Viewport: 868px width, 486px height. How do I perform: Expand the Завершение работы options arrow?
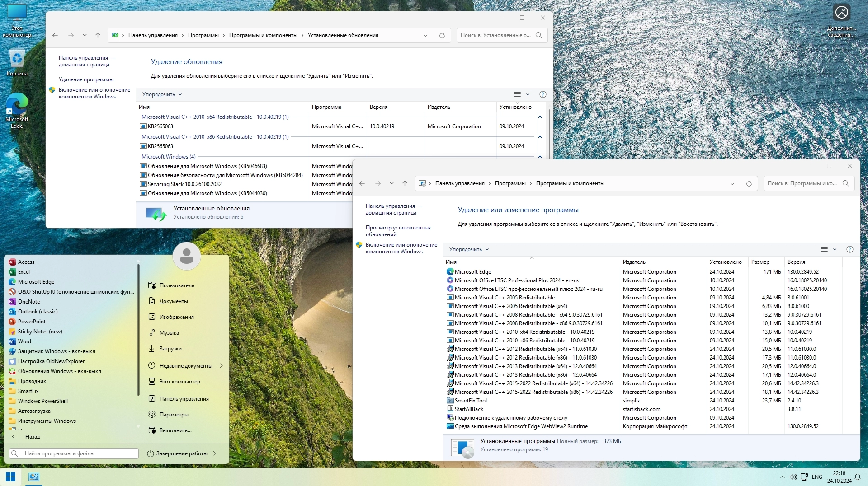tap(214, 453)
